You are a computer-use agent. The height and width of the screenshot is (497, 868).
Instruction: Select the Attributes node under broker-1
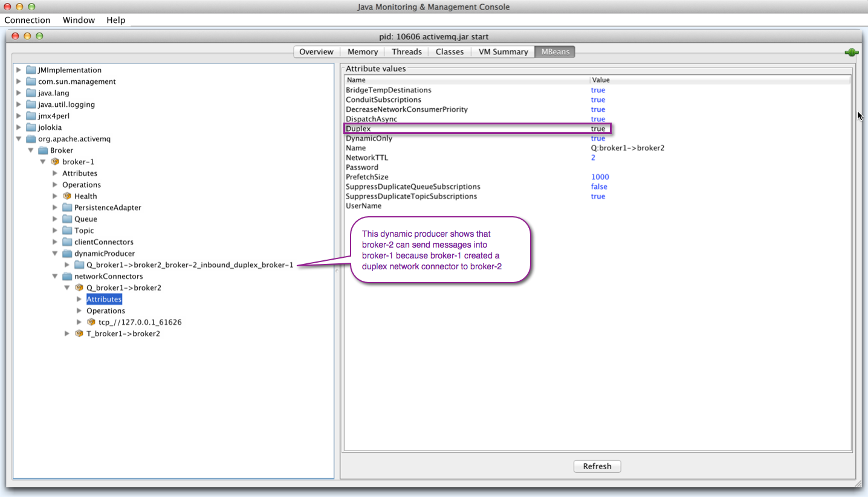point(80,173)
